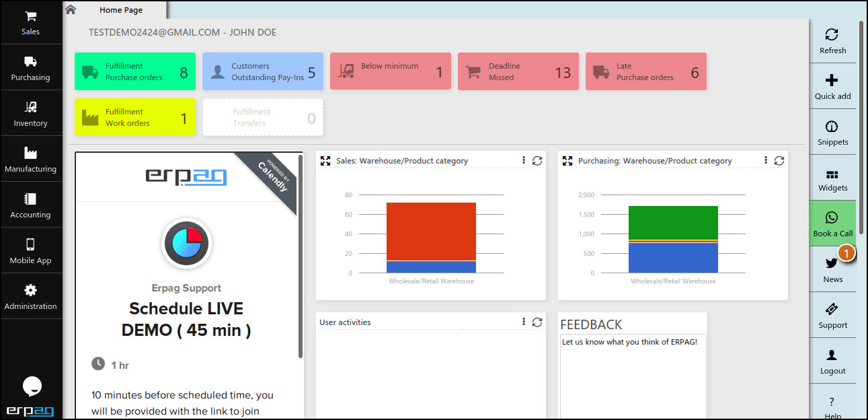Open the Support ticket option
This screenshot has height=420, width=868.
click(832, 316)
